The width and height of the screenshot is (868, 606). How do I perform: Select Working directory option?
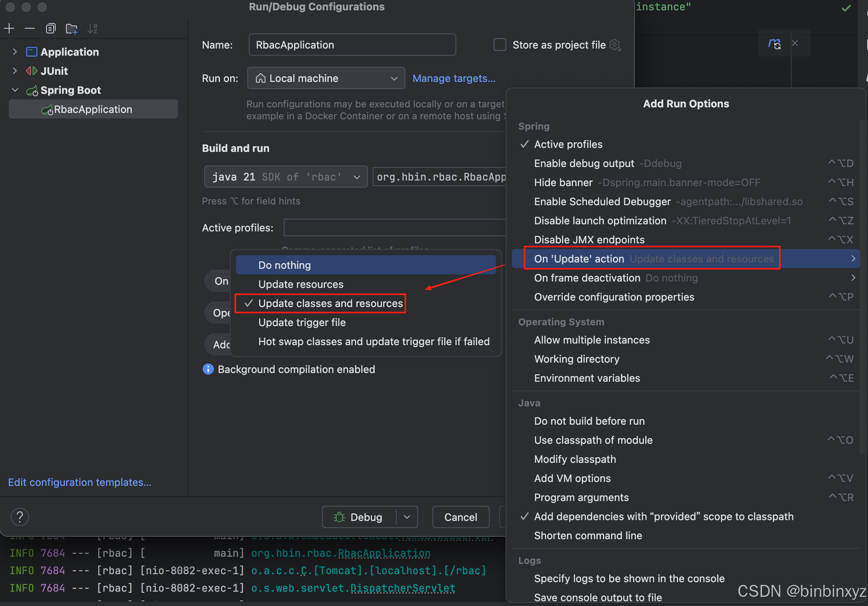click(686, 359)
